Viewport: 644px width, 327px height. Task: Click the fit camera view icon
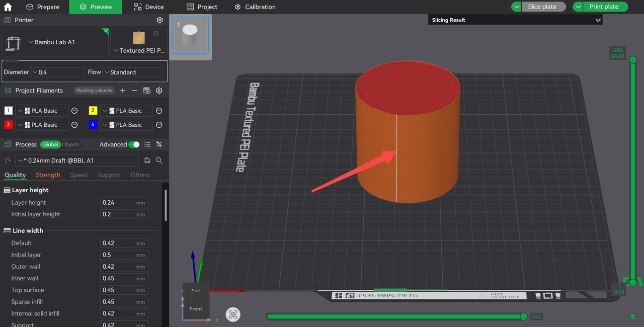click(x=233, y=315)
